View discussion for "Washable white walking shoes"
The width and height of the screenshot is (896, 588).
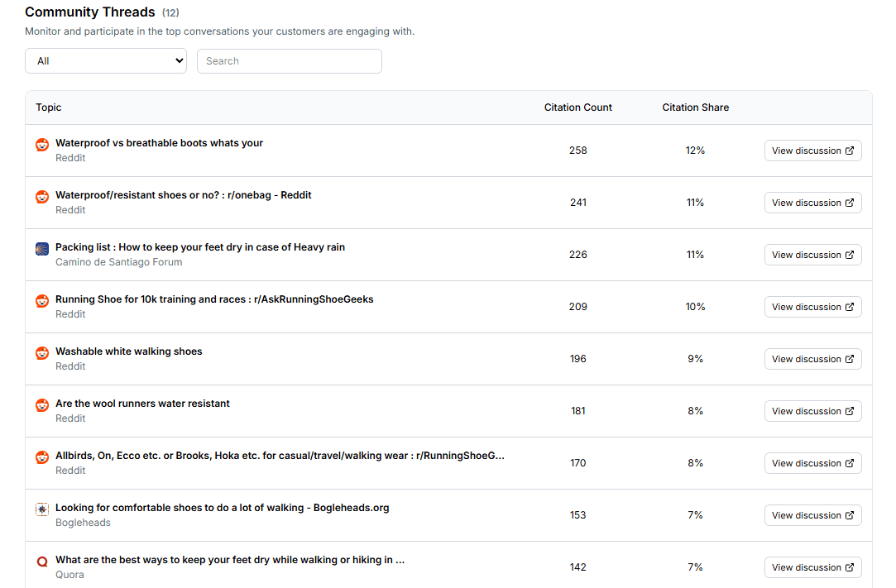tap(812, 359)
